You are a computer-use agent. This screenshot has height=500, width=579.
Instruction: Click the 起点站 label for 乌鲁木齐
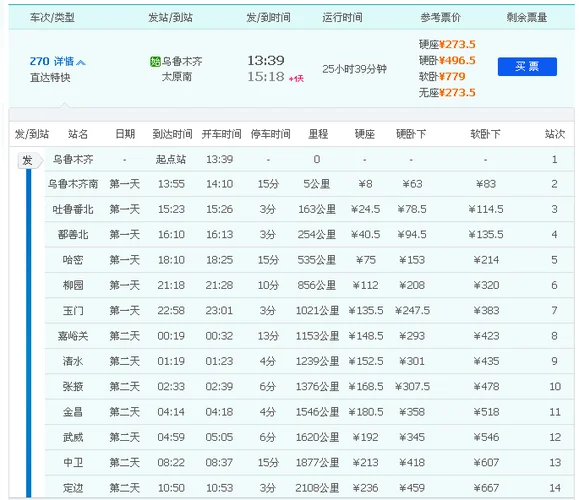[171, 159]
